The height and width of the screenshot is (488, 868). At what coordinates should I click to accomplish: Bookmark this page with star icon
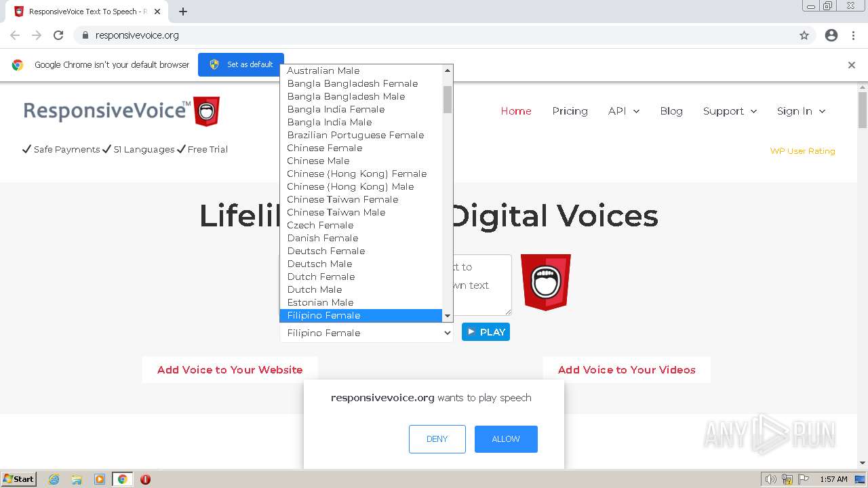click(804, 35)
